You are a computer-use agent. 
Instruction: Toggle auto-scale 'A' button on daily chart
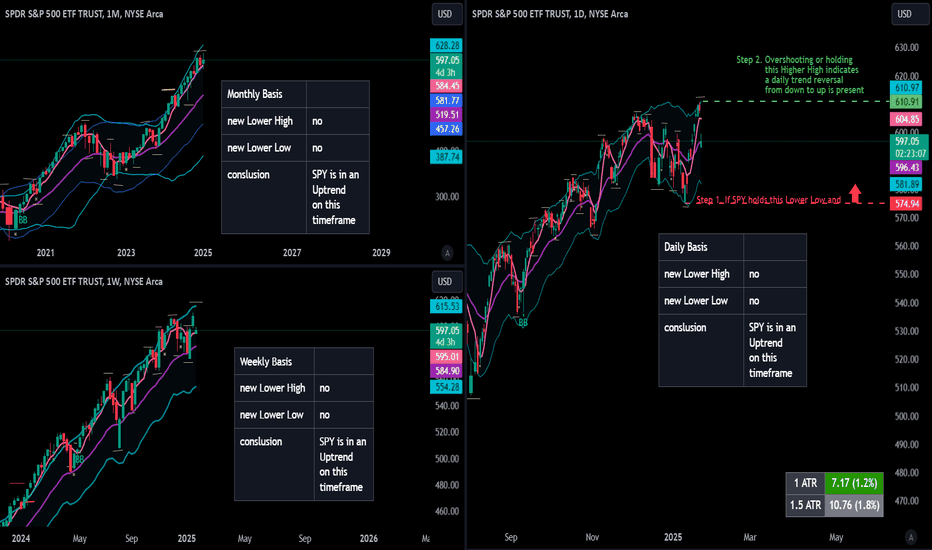911,538
